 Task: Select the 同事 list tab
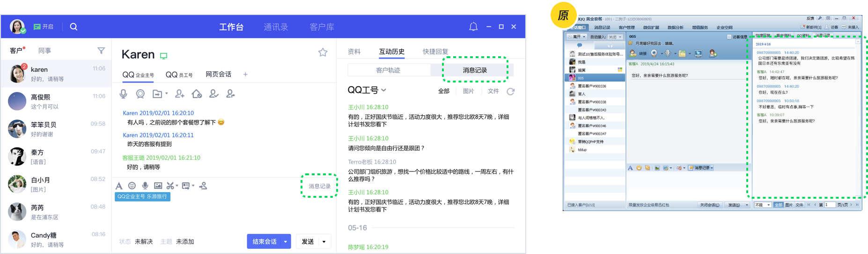pyautogui.click(x=44, y=50)
